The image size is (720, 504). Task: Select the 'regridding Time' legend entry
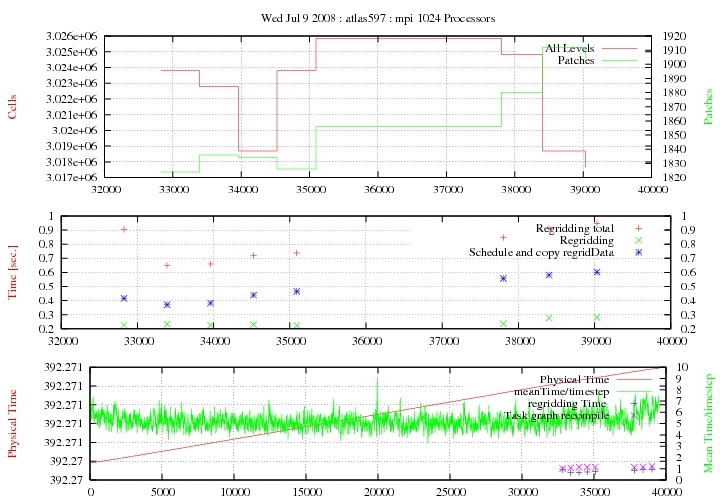coord(567,403)
